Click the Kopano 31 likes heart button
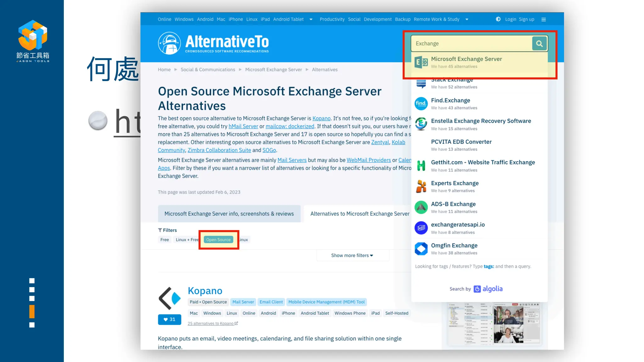 point(169,320)
